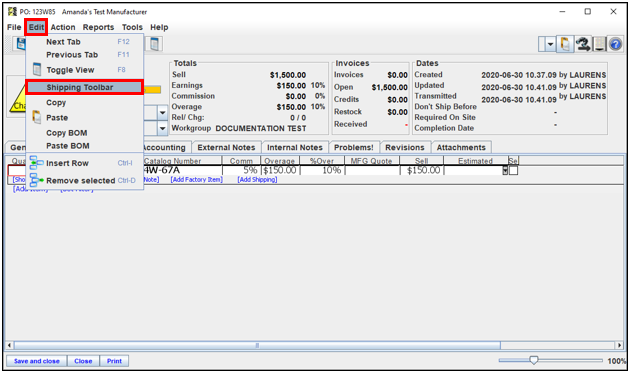
Task: Choose Remove selected from Edit menu
Action: pos(84,180)
